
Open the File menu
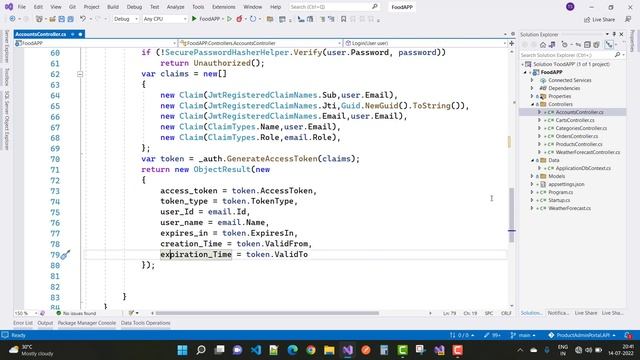point(22,7)
